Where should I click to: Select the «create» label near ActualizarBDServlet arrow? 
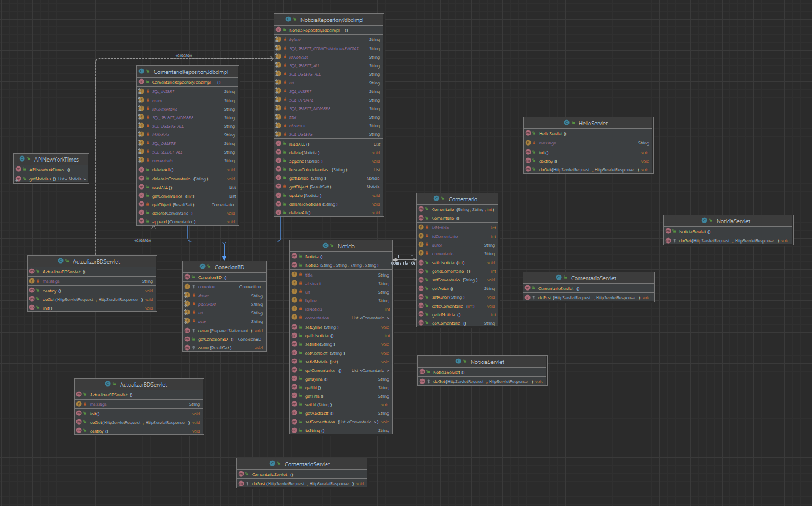pyautogui.click(x=141, y=240)
